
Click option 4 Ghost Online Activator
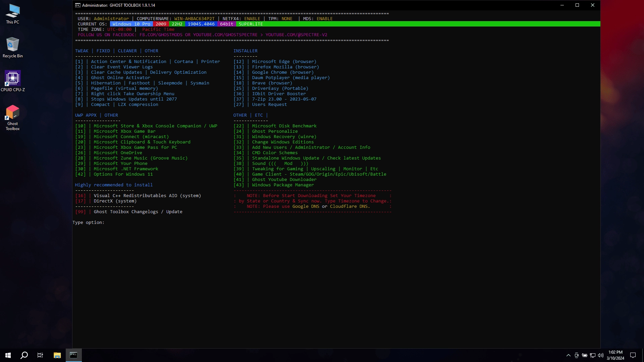coord(113,78)
